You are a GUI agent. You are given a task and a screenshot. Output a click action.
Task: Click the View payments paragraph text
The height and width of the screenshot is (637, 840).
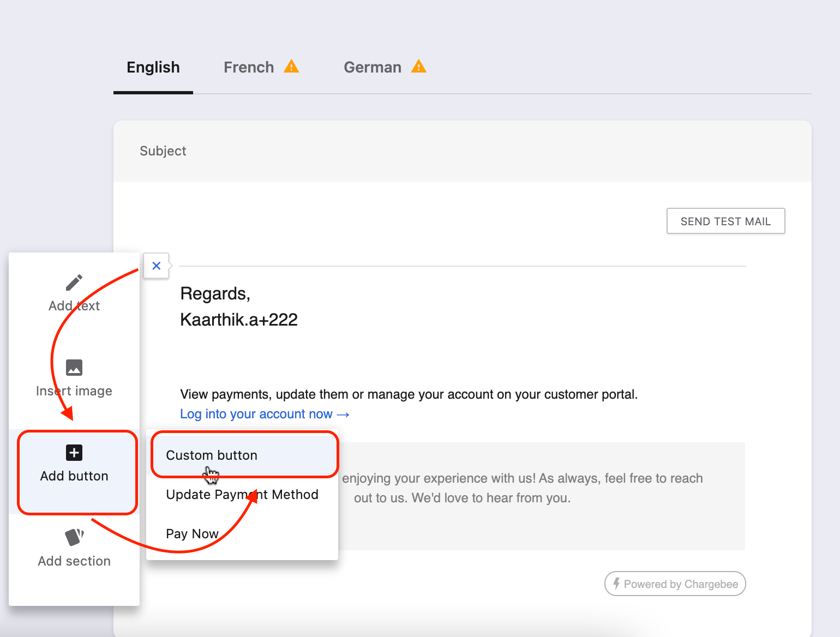point(409,394)
